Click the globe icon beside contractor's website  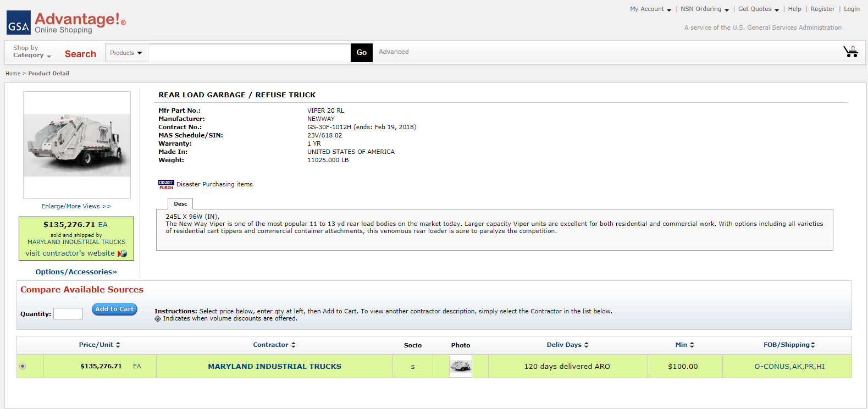coord(123,254)
